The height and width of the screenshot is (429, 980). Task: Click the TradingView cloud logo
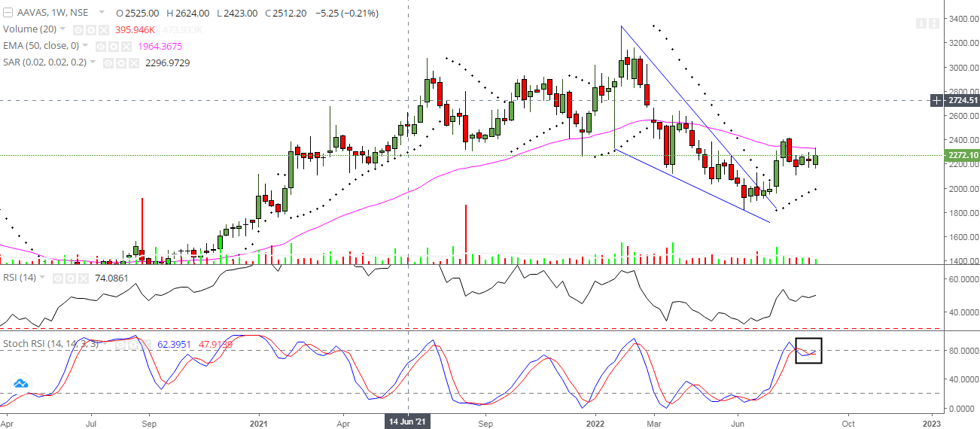click(20, 384)
